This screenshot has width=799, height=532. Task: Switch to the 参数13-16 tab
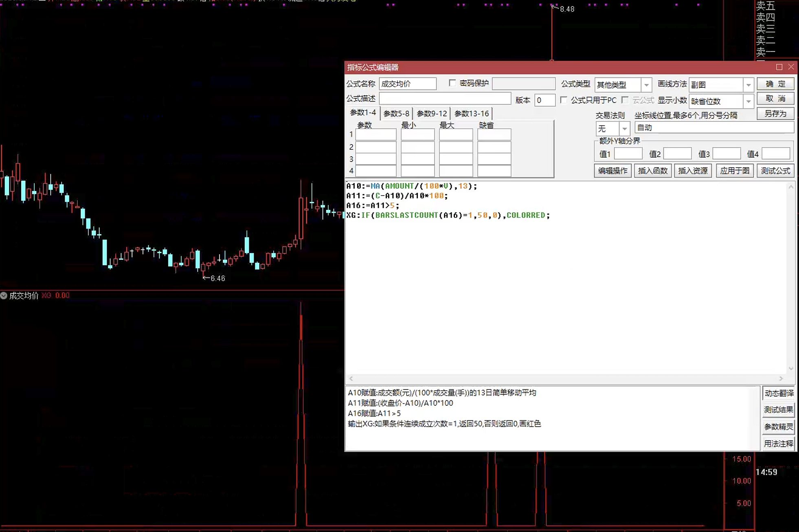coord(472,114)
